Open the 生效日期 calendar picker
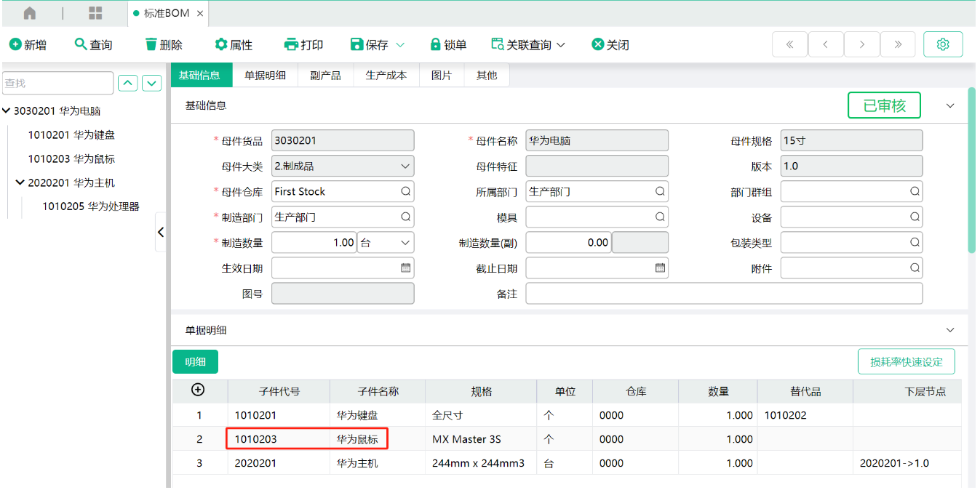The width and height of the screenshot is (980, 490). [406, 268]
